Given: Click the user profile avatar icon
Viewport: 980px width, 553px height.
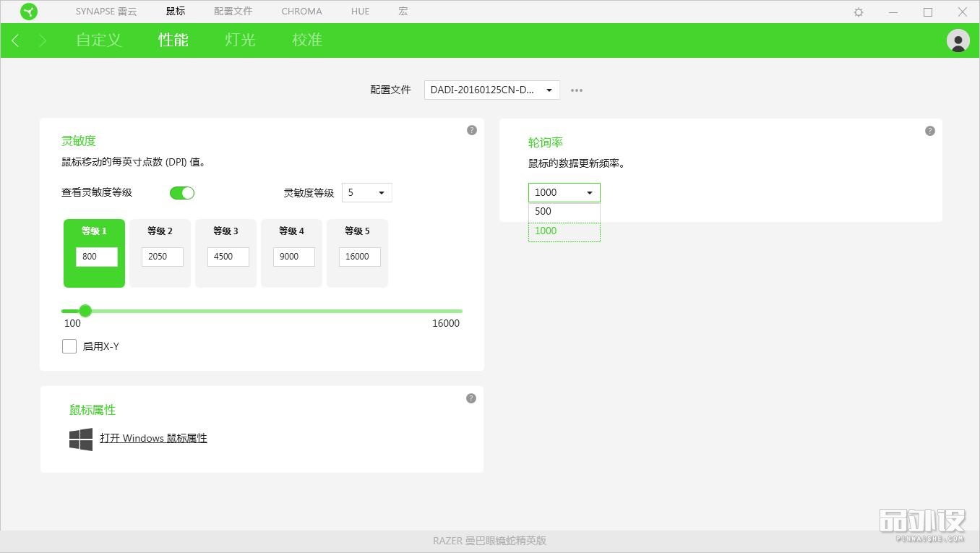Looking at the screenshot, I should point(958,40).
